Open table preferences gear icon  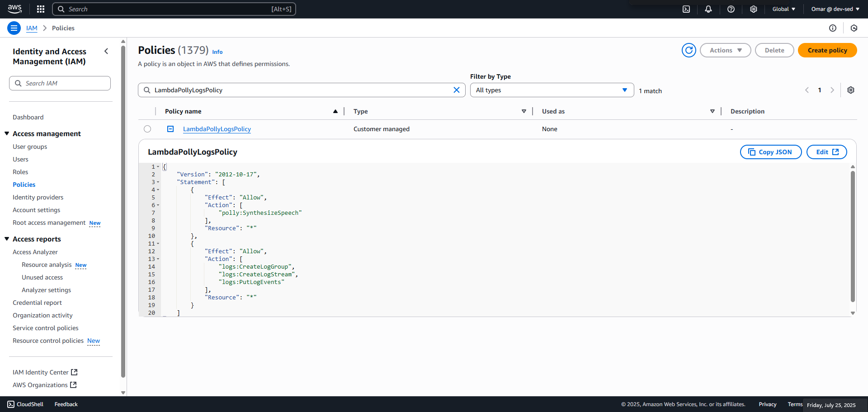point(851,90)
